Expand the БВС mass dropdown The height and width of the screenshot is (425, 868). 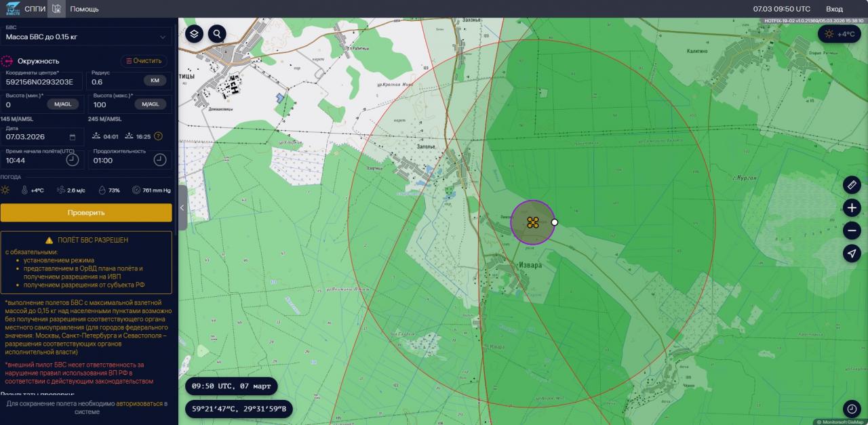pos(162,37)
